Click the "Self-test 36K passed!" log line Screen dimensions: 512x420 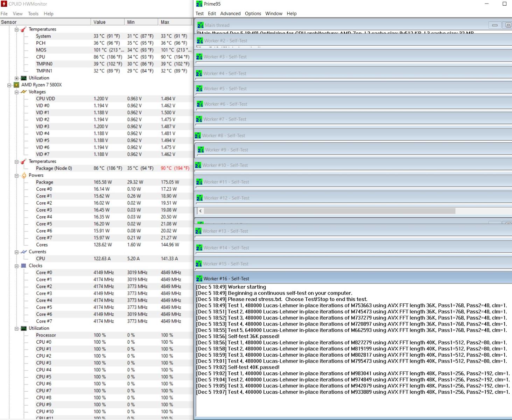coord(238,336)
